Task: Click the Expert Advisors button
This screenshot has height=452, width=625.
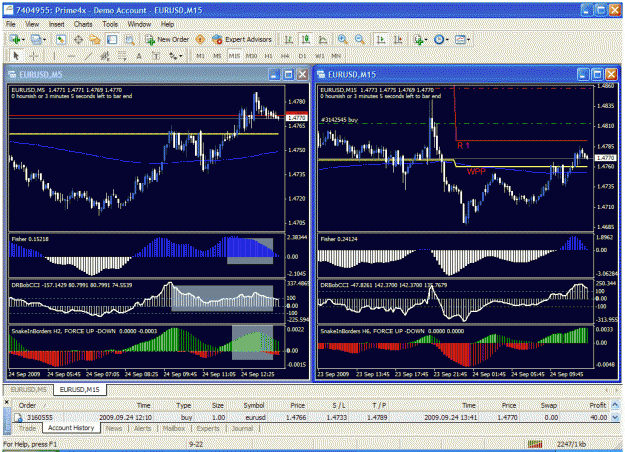Action: click(x=242, y=39)
